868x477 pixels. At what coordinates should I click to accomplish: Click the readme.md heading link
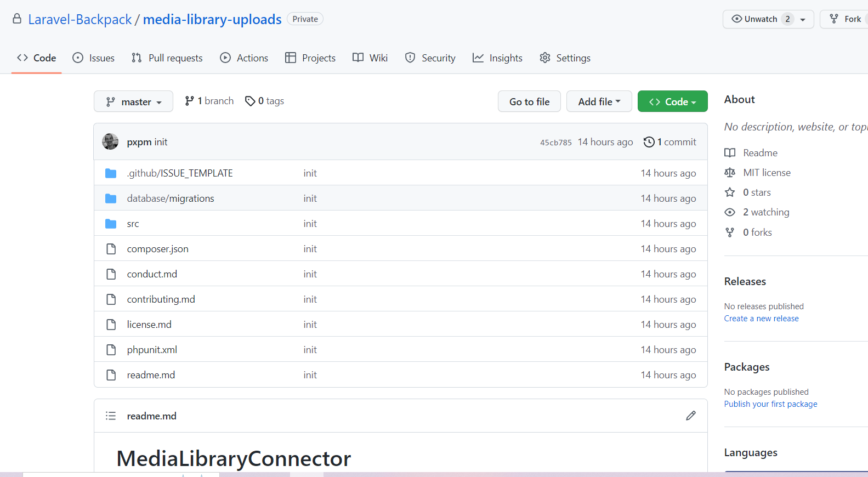click(x=152, y=416)
